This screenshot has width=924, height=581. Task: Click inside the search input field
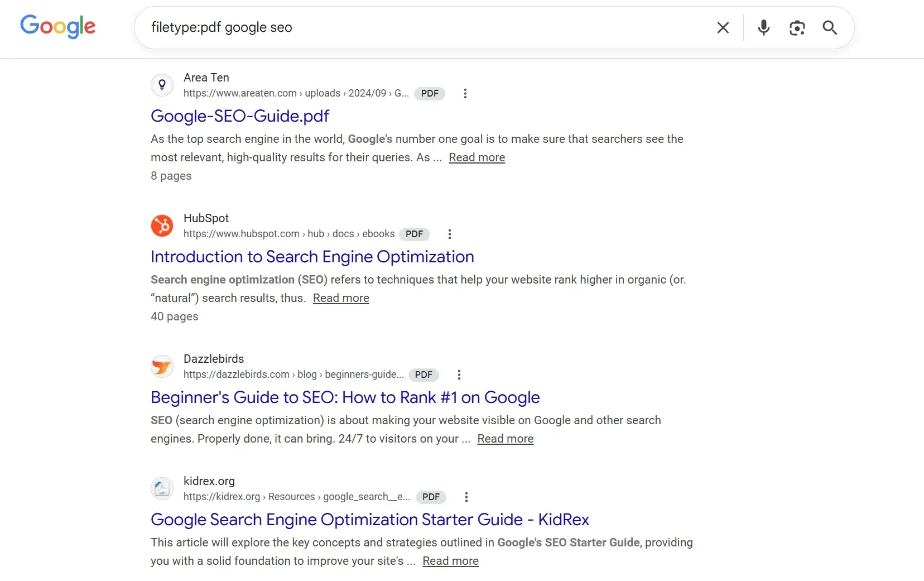point(391,27)
